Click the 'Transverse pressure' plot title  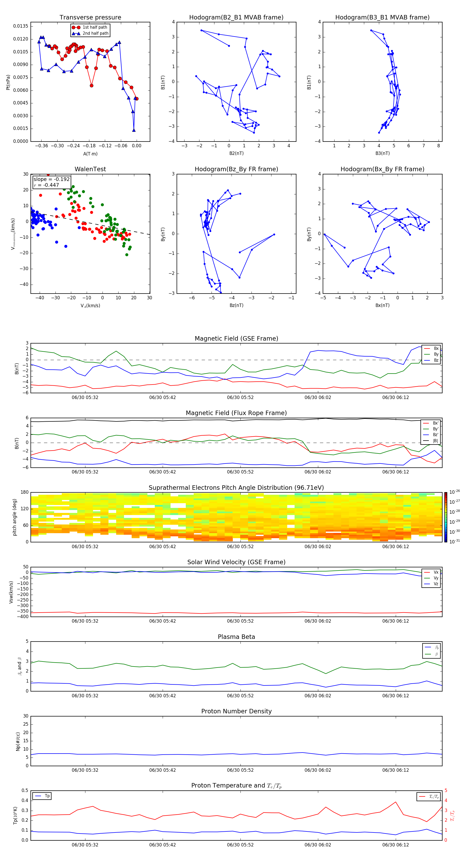coord(90,17)
